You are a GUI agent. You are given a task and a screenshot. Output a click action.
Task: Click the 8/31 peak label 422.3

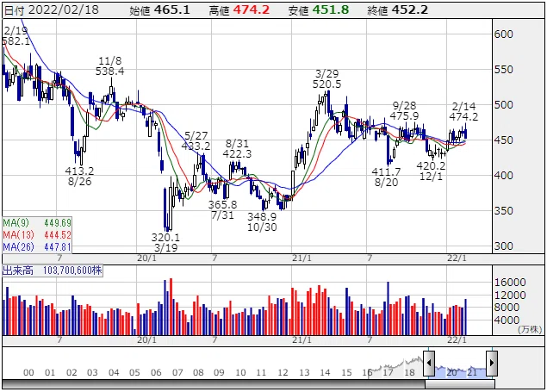(x=237, y=154)
